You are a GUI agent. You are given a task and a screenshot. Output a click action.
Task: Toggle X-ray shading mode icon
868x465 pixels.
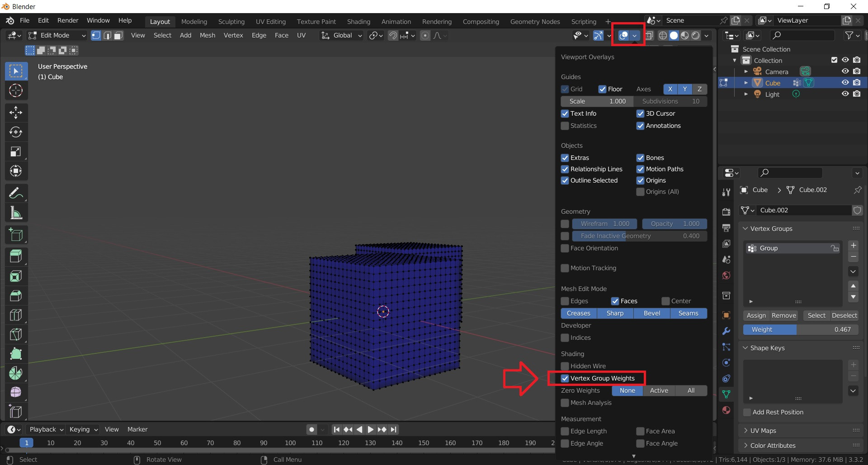coord(650,35)
